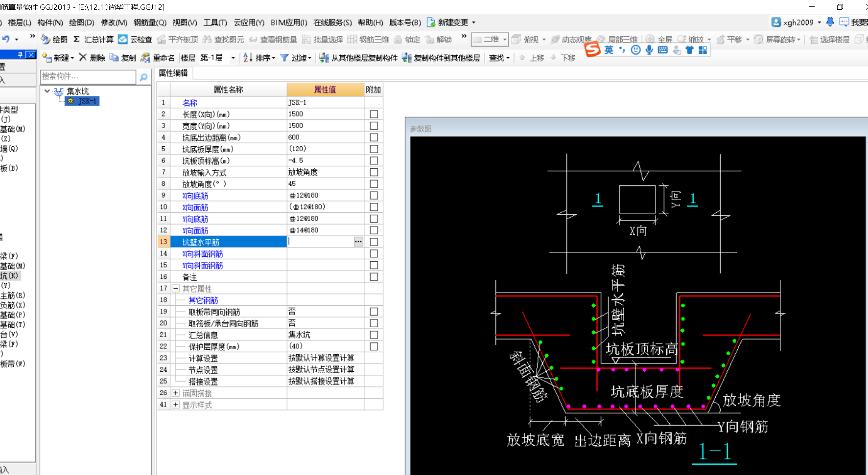Click the search magnifier icon
The image size is (868, 475).
tap(143, 77)
